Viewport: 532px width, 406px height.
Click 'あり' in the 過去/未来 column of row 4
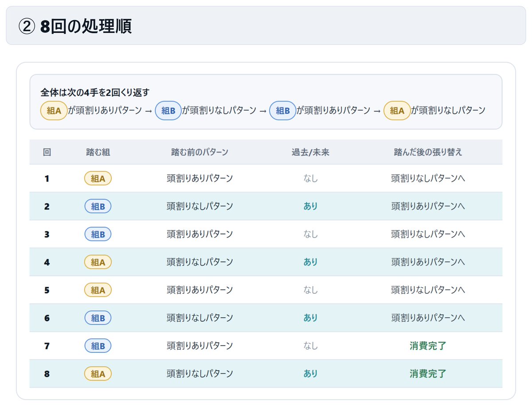click(x=310, y=262)
